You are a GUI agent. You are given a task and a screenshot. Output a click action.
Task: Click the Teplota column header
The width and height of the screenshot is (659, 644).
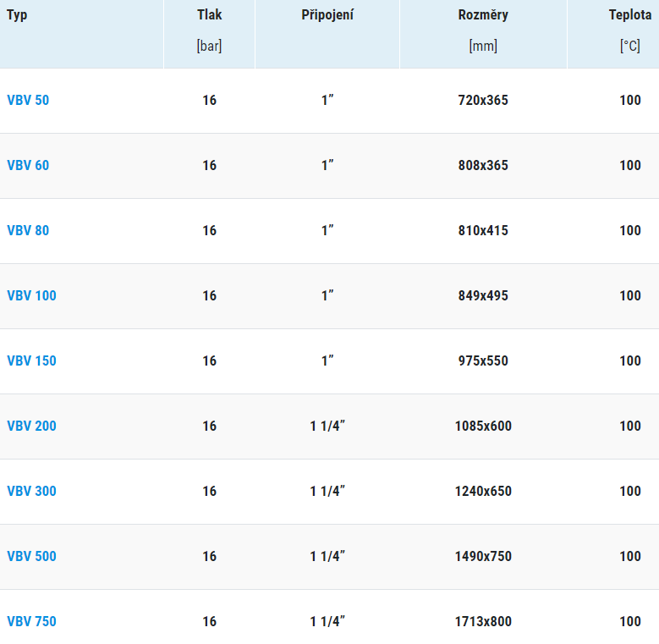630,15
